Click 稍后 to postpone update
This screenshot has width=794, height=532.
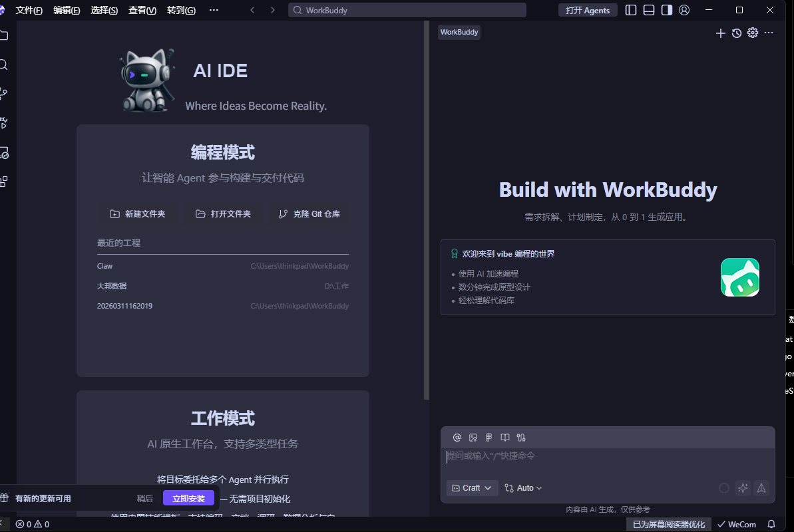145,499
